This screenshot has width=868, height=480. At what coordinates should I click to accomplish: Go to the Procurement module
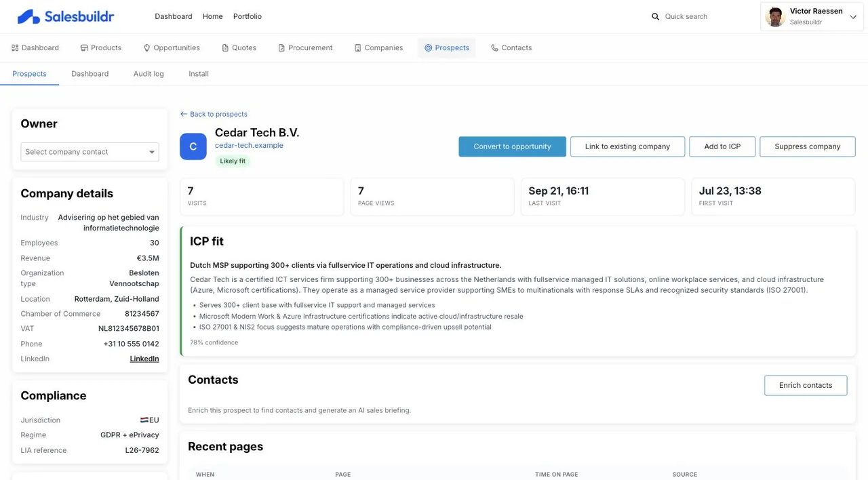coord(305,48)
